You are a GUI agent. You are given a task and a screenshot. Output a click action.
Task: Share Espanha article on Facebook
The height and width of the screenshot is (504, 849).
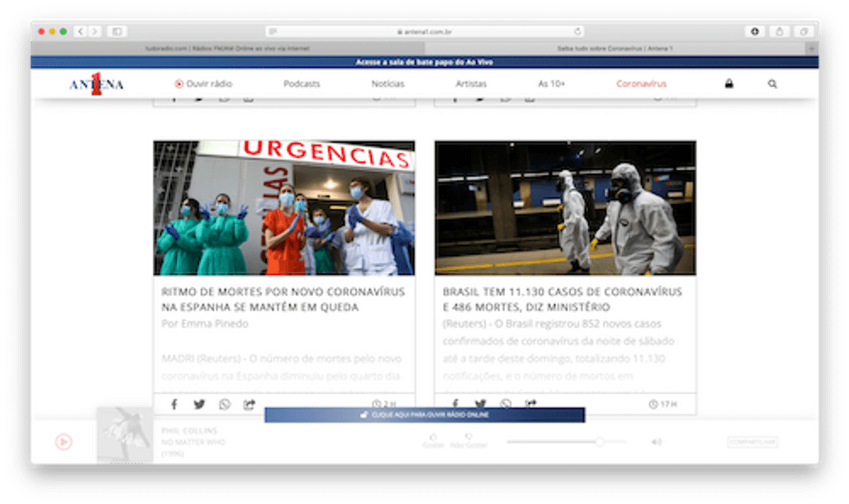pyautogui.click(x=174, y=404)
